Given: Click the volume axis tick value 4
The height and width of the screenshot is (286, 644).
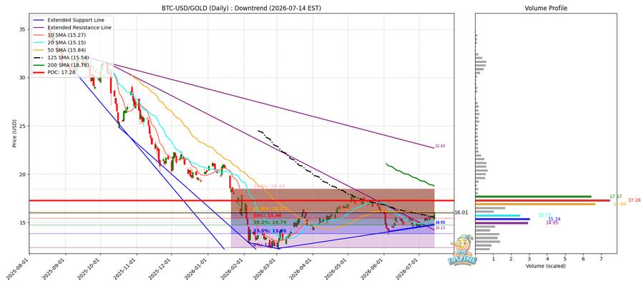Looking at the screenshot, I should pos(547,260).
